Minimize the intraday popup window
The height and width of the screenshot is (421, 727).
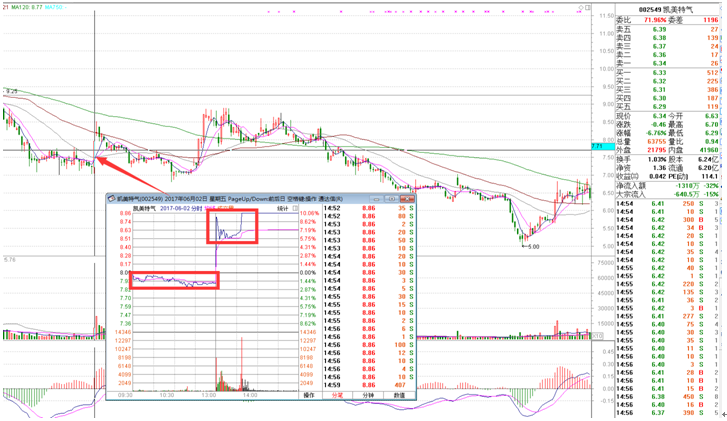click(376, 198)
